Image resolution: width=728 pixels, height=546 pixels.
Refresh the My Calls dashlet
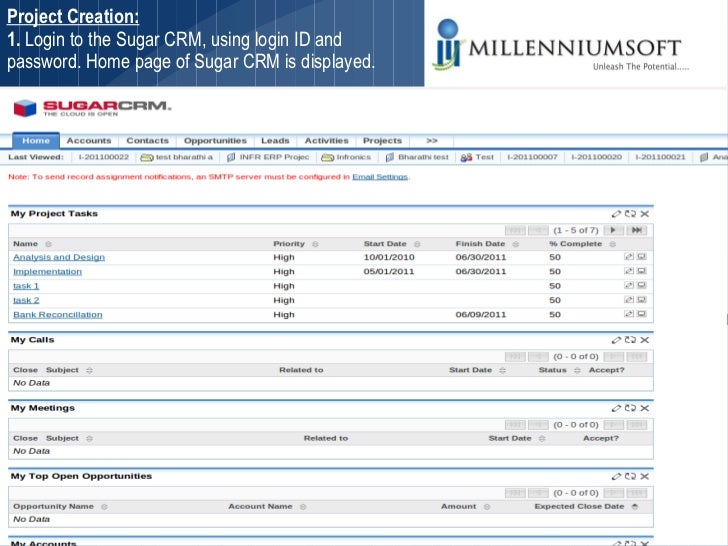pos(630,340)
